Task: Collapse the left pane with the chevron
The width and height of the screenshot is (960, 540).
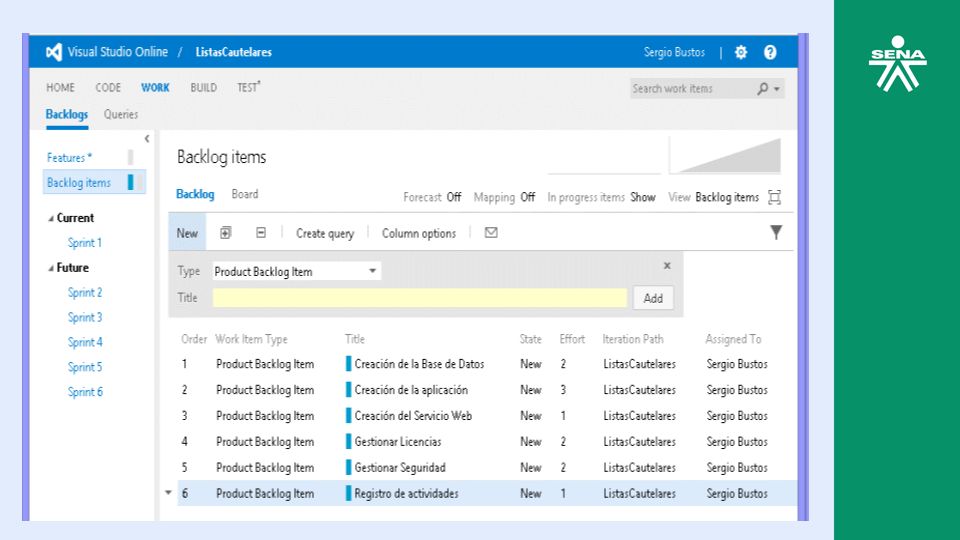Action: click(147, 139)
